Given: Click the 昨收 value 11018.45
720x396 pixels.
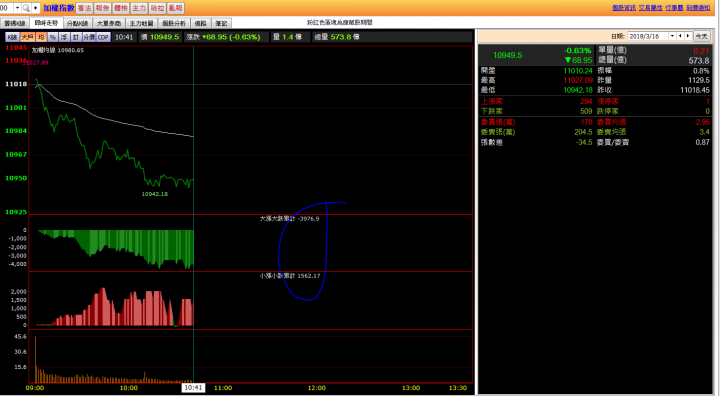Looking at the screenshot, I should [695, 90].
